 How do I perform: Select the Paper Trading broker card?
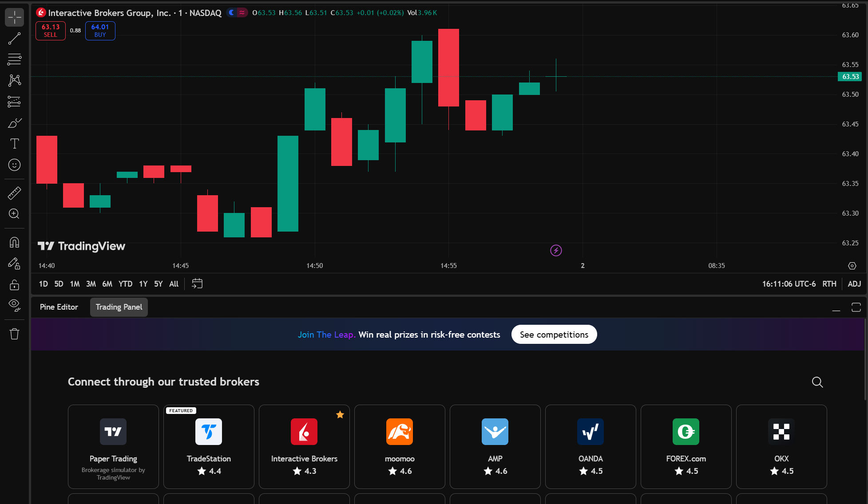[x=113, y=447]
